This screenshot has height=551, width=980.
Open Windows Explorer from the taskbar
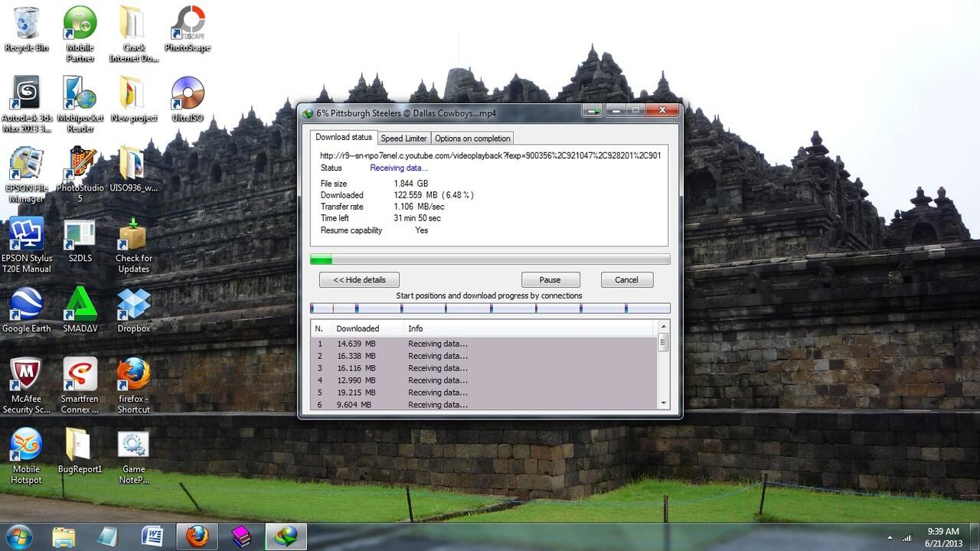click(x=64, y=536)
